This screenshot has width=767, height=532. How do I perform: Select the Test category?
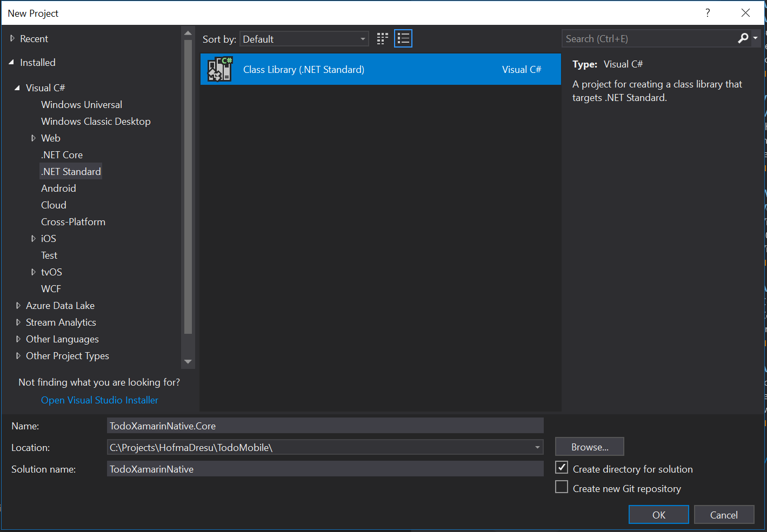pyautogui.click(x=49, y=255)
